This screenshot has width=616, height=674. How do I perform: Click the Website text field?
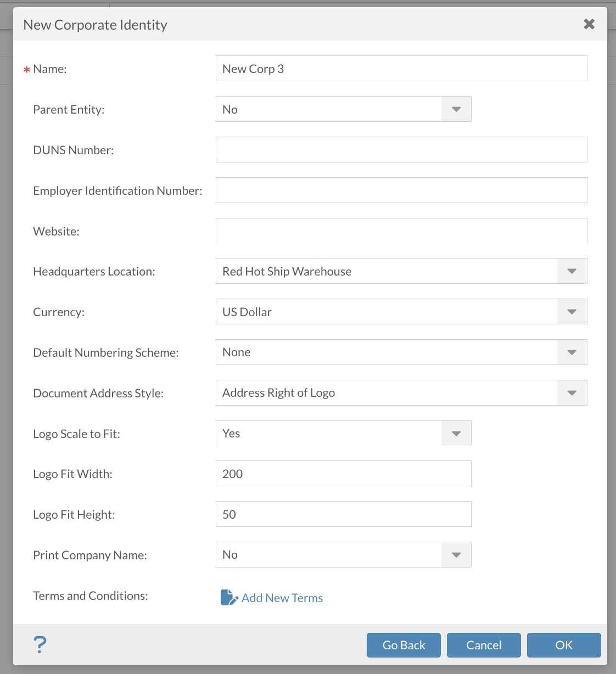click(401, 231)
